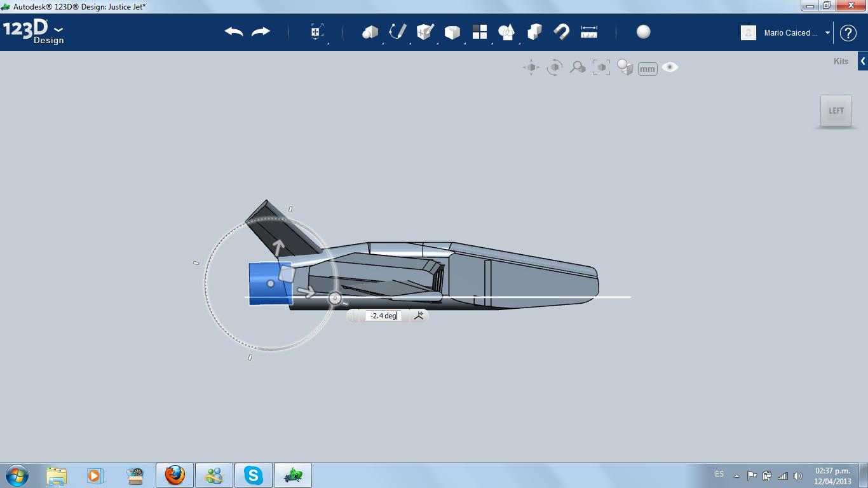Click the rotation angle input field

[x=383, y=316]
